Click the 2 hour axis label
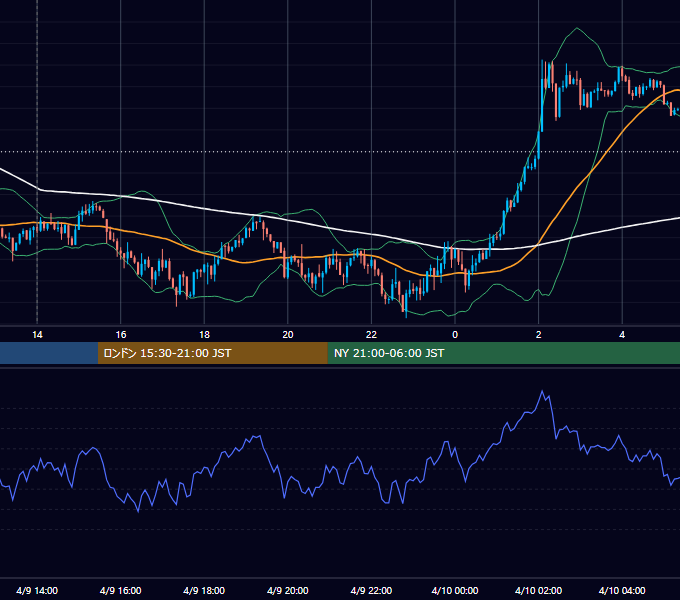The image size is (680, 600). click(539, 335)
